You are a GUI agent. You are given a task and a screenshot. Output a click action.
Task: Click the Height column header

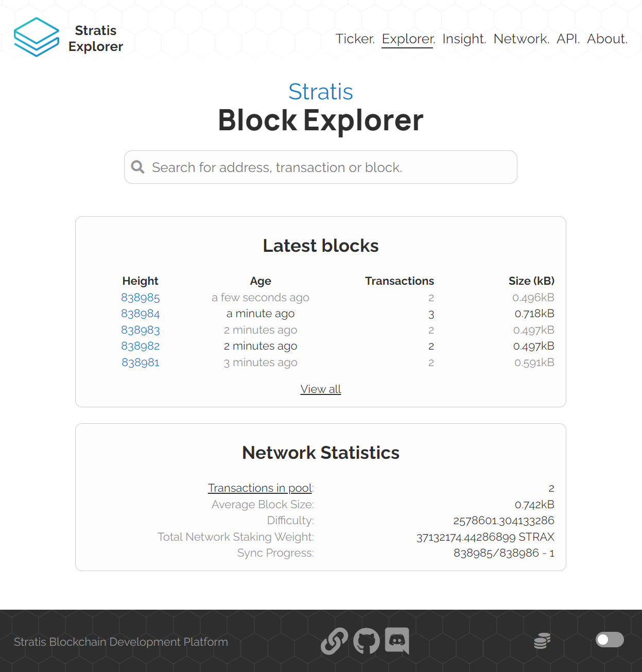(x=140, y=281)
